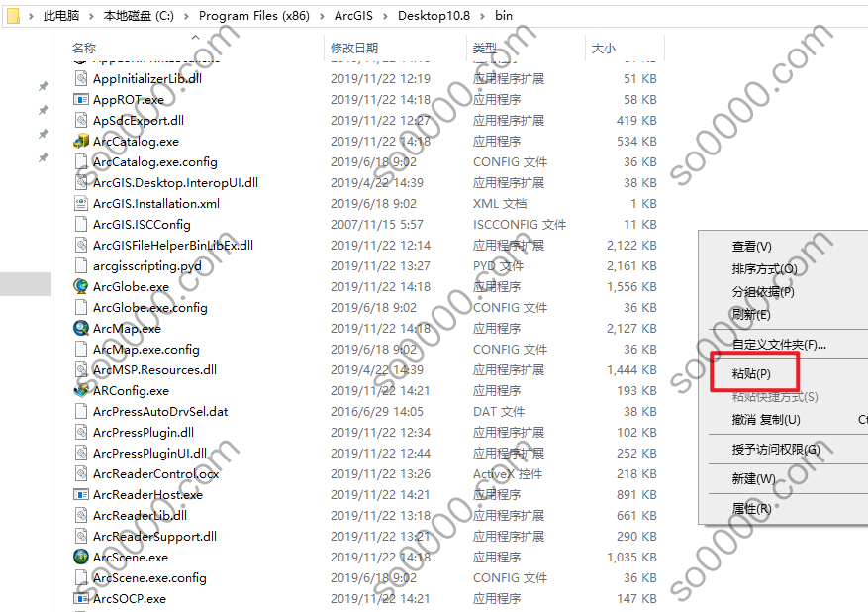Click the AppInitializerLib.dll file icon

pyautogui.click(x=81, y=78)
